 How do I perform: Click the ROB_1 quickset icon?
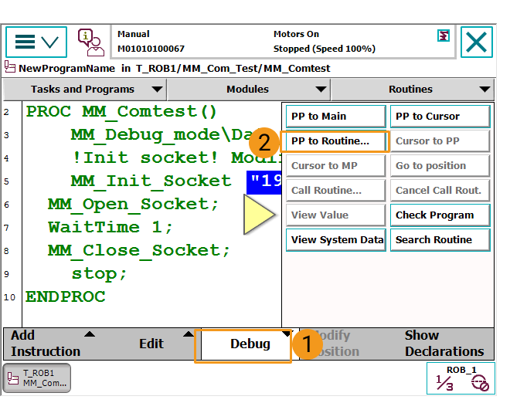click(x=461, y=378)
